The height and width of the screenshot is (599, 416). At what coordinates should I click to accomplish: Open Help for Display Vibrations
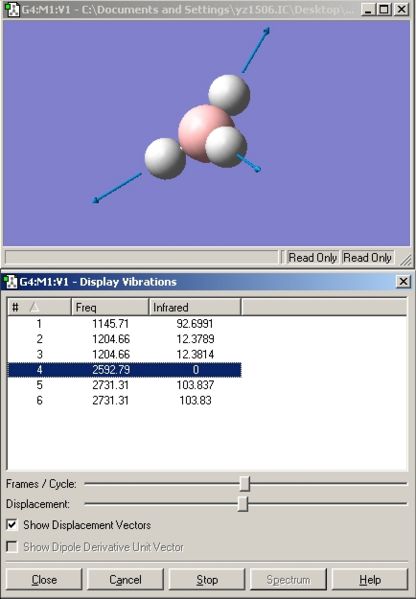pos(370,580)
